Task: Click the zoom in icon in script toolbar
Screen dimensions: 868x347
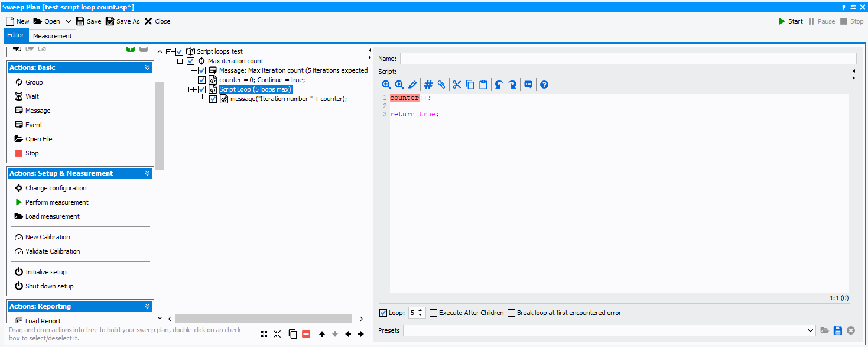Action: click(386, 85)
